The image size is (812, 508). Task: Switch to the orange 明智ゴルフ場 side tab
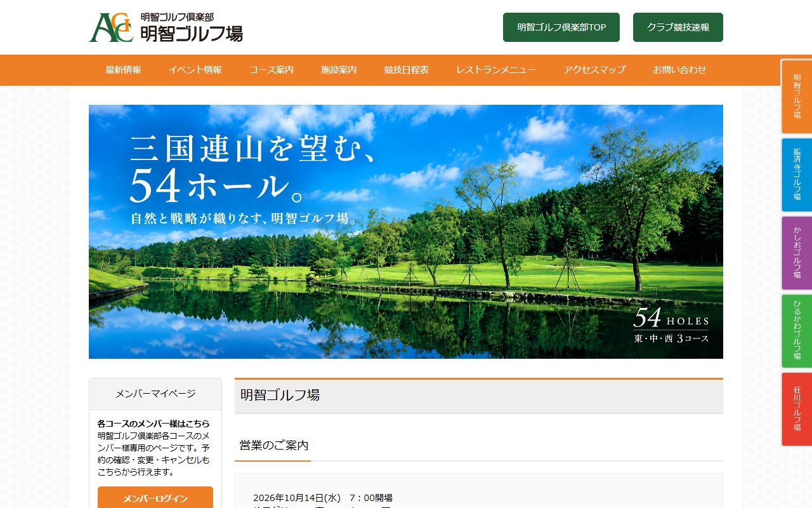tap(797, 96)
